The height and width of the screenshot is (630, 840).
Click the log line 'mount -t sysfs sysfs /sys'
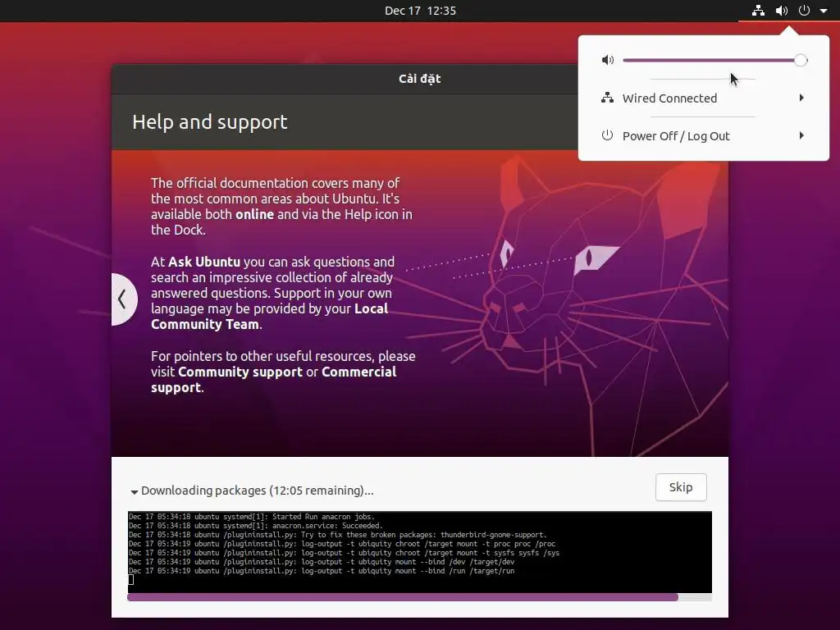344,553
